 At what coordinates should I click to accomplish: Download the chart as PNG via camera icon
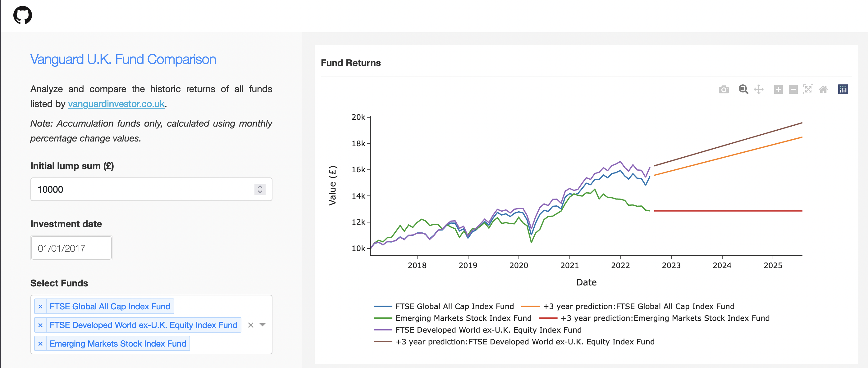coord(724,90)
